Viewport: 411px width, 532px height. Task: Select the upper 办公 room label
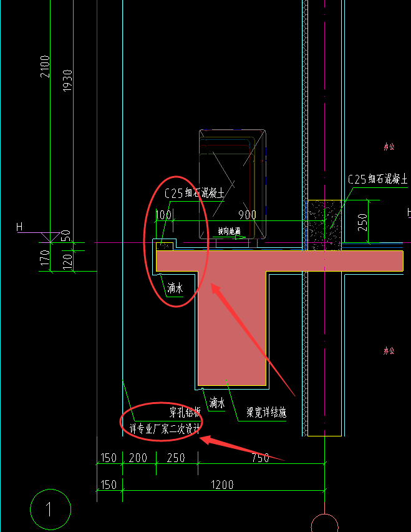(x=389, y=147)
